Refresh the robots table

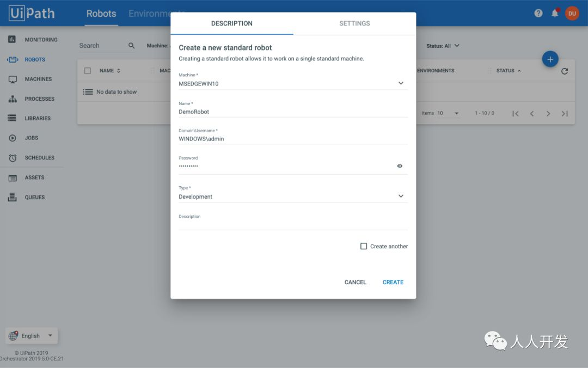click(x=565, y=71)
